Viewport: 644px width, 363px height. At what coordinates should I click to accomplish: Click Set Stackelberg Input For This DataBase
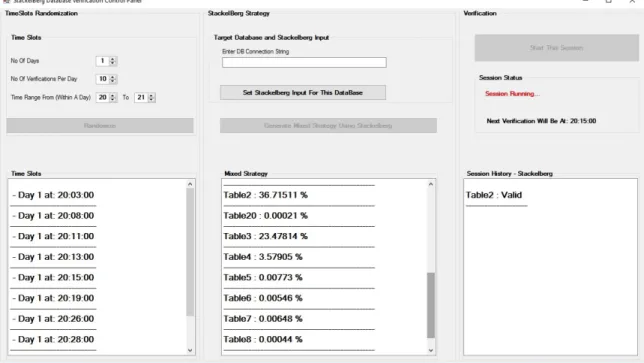pyautogui.click(x=303, y=92)
